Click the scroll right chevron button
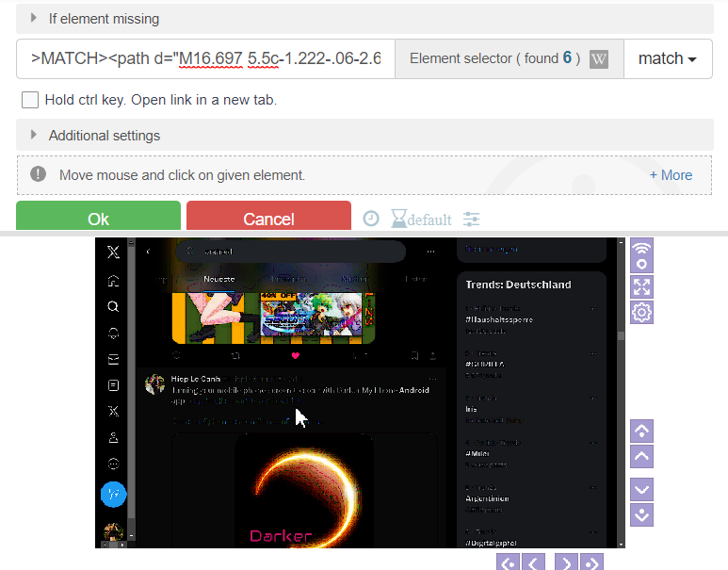This screenshot has height=570, width=728. (x=566, y=562)
